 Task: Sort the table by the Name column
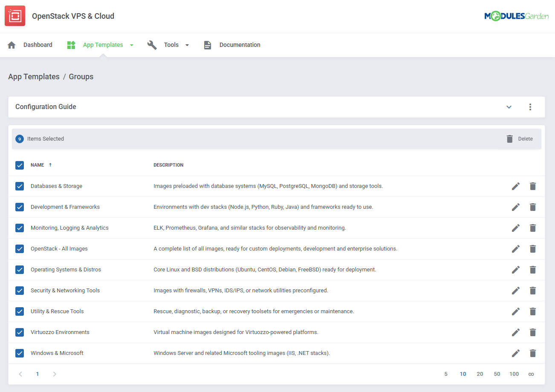click(x=38, y=165)
